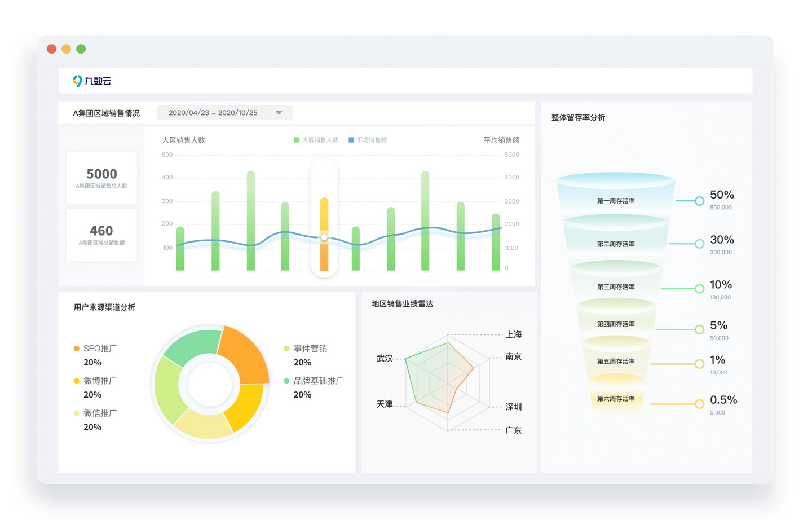Click the 460 total sales amount card
The width and height of the screenshot is (812, 520).
coord(102,235)
